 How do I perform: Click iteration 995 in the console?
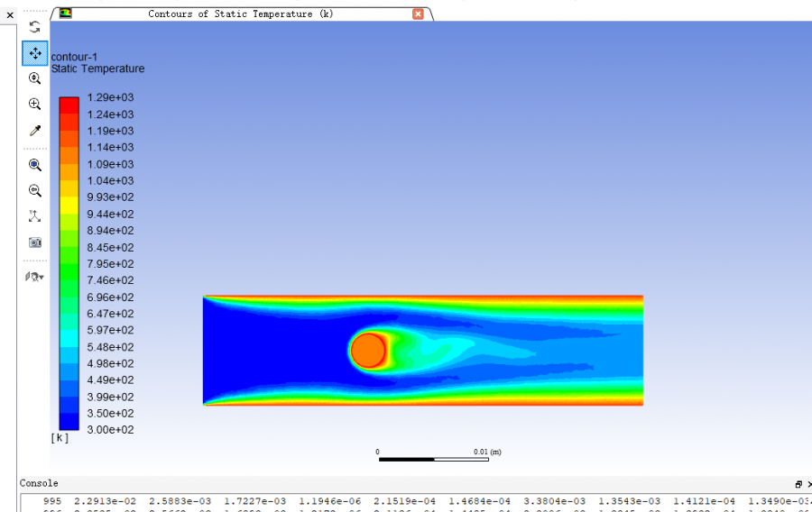(x=52, y=501)
